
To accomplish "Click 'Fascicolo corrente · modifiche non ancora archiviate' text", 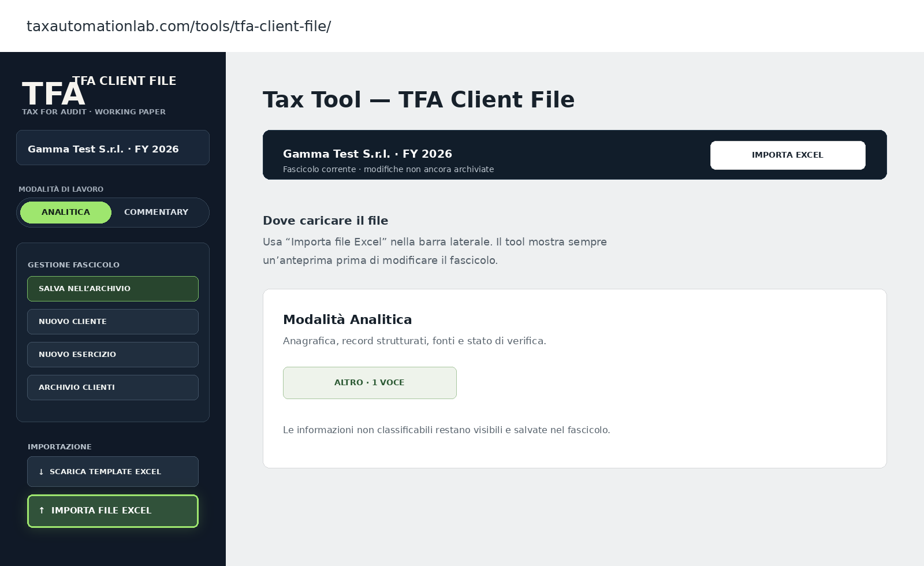I will 388,169.
